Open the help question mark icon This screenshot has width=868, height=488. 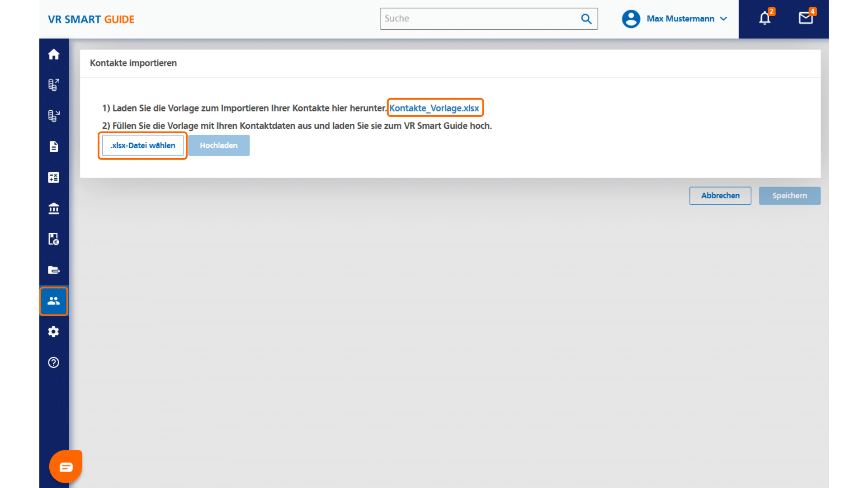pyautogui.click(x=54, y=362)
